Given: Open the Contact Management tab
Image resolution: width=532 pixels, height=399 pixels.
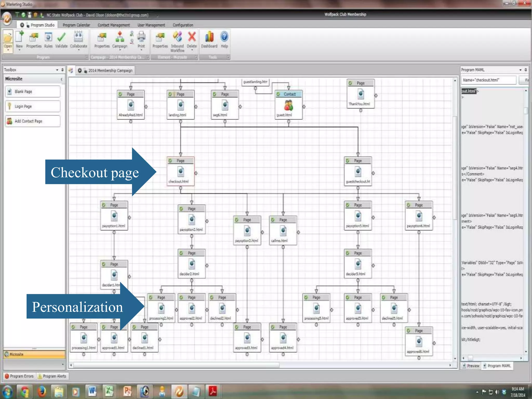Looking at the screenshot, I should (114, 25).
